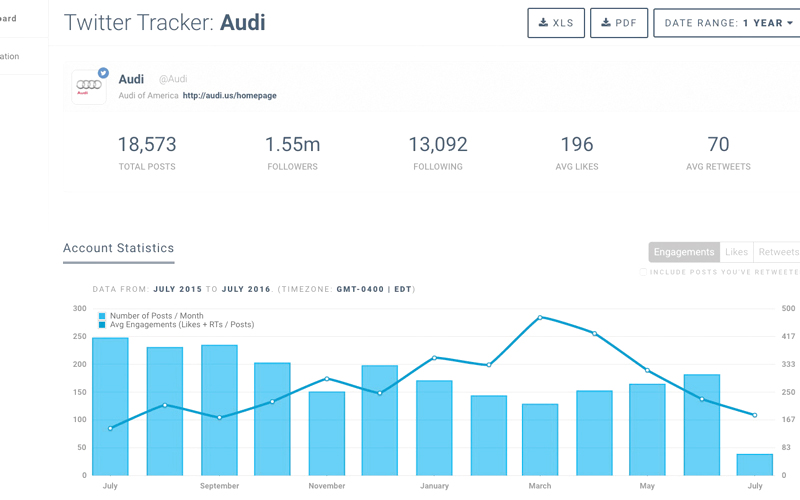Open the Date Range dropdown
800x500 pixels.
[727, 23]
